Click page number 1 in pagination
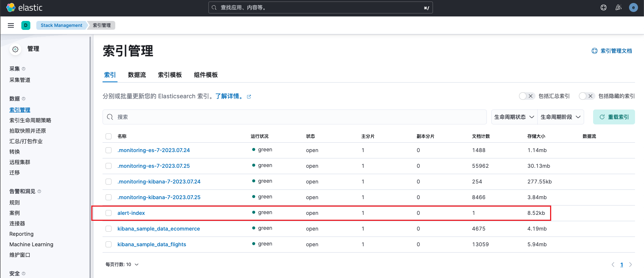 point(622,265)
